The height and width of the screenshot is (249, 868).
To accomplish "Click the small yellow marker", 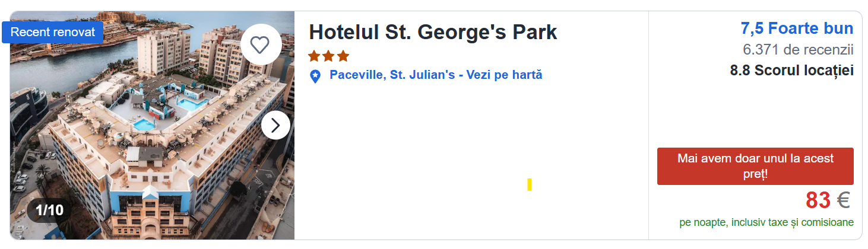I will point(529,184).
